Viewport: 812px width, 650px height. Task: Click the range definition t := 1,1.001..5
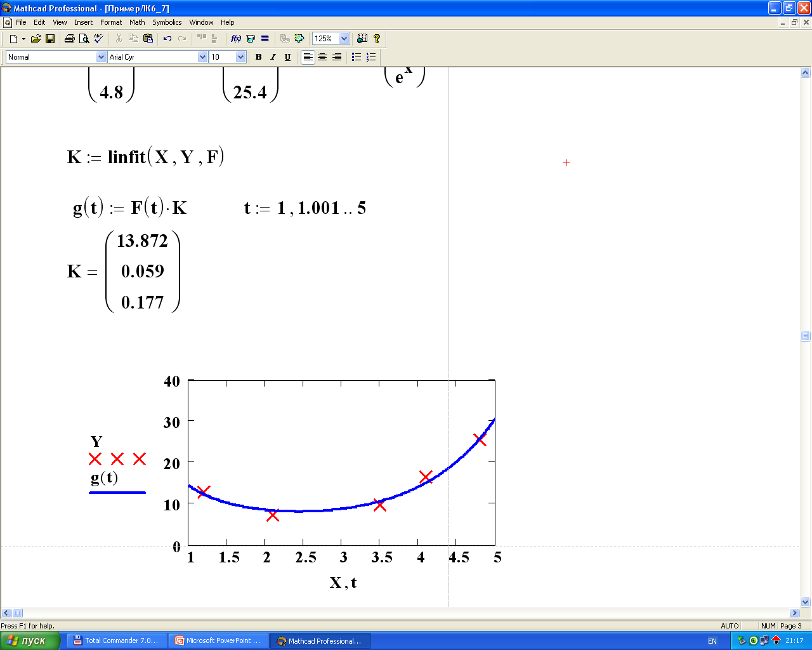pos(305,208)
